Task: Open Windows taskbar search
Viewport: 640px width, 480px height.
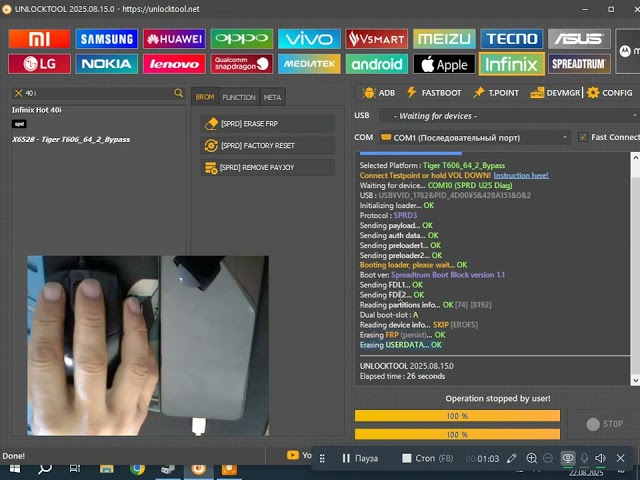Action: (x=44, y=469)
